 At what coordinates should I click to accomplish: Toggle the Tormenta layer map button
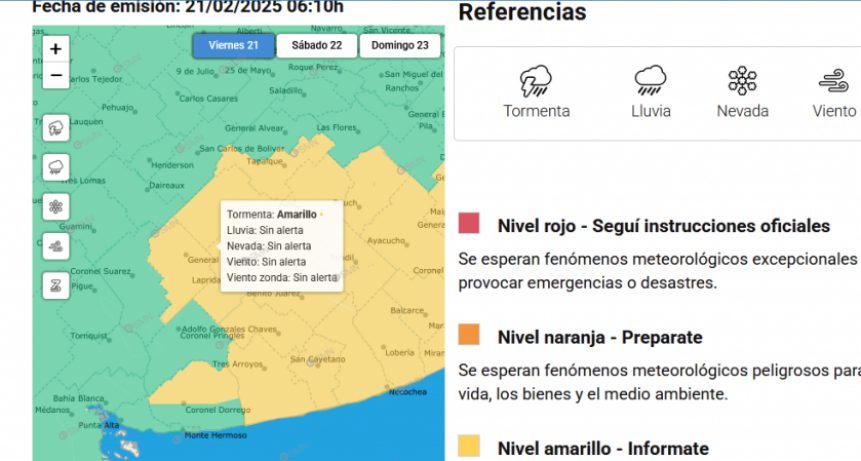click(55, 128)
